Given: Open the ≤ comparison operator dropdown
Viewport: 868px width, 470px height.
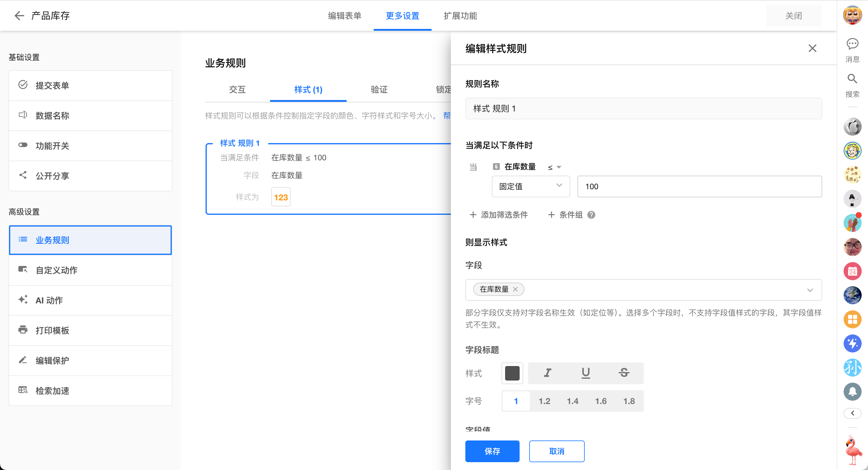Looking at the screenshot, I should point(554,167).
